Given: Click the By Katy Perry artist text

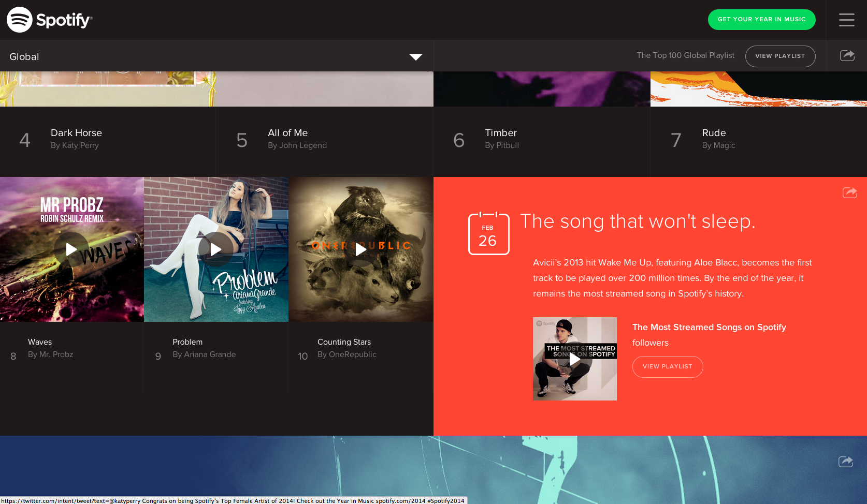Looking at the screenshot, I should pyautogui.click(x=75, y=145).
